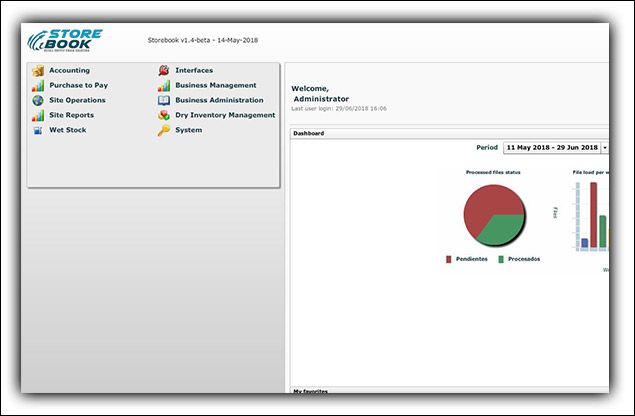Screen dimensions: 635x416
Task: Click the System key icon
Action: (164, 130)
